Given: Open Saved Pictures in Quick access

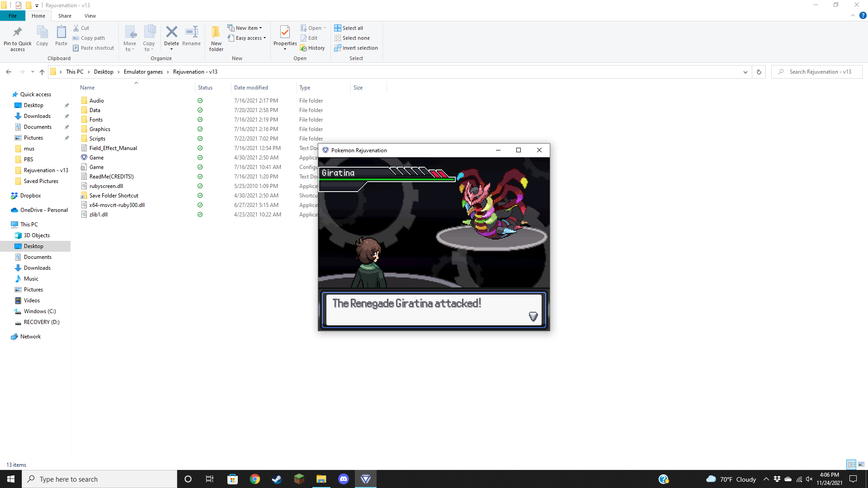Looking at the screenshot, I should click(x=41, y=181).
